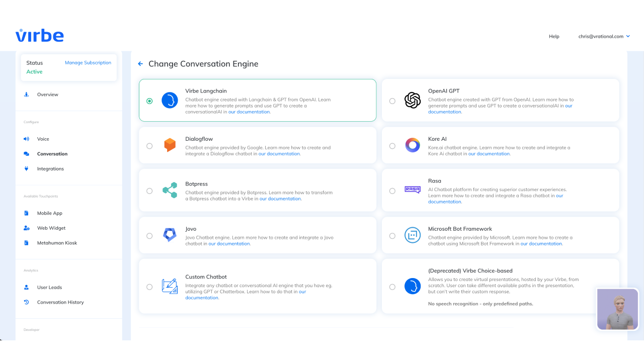Click the back arrow beside Change Conversation Engine
644x362 pixels.
(x=140, y=64)
